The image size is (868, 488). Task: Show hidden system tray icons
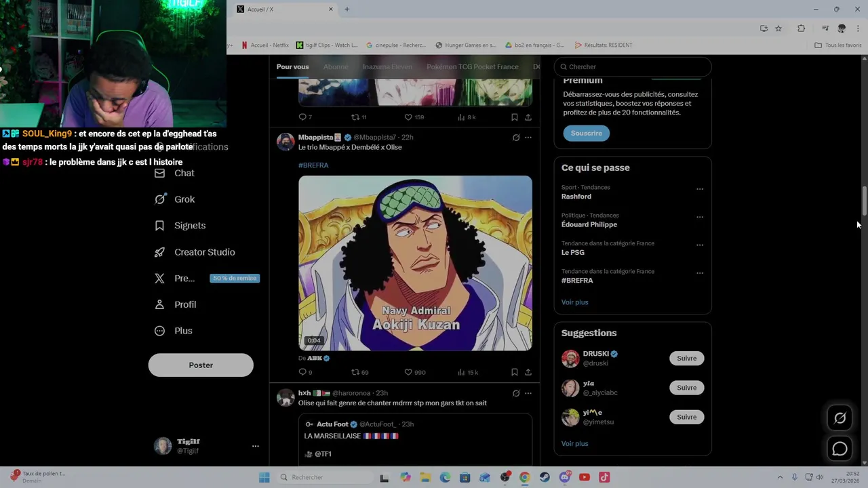780,477
